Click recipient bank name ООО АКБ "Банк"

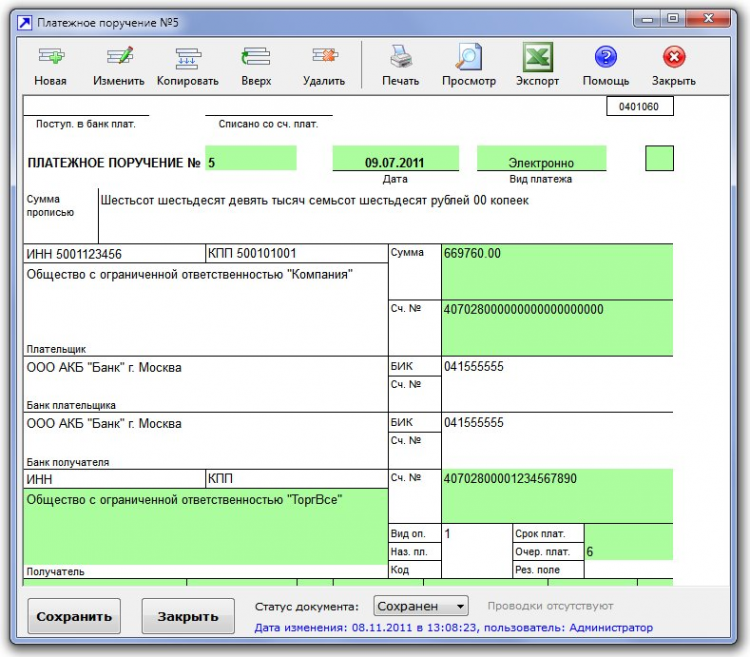pos(104,424)
